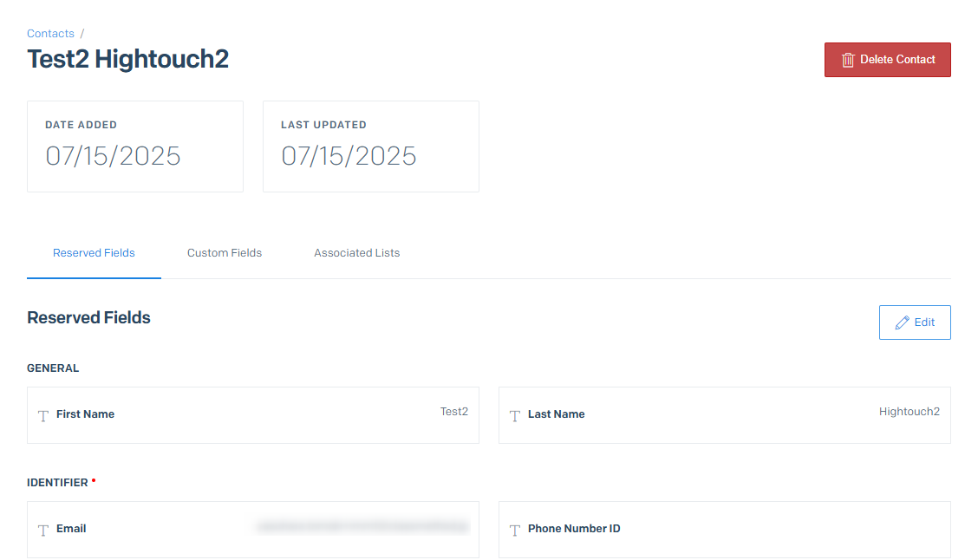Viewport: 978px width, 560px height.
Task: Select the Reserved Fields tab
Action: pos(95,253)
